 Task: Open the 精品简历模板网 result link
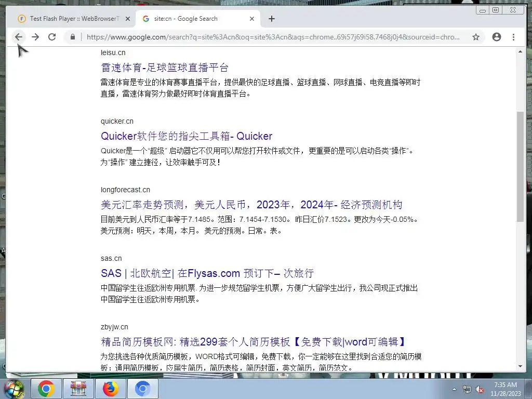pyautogui.click(x=254, y=342)
